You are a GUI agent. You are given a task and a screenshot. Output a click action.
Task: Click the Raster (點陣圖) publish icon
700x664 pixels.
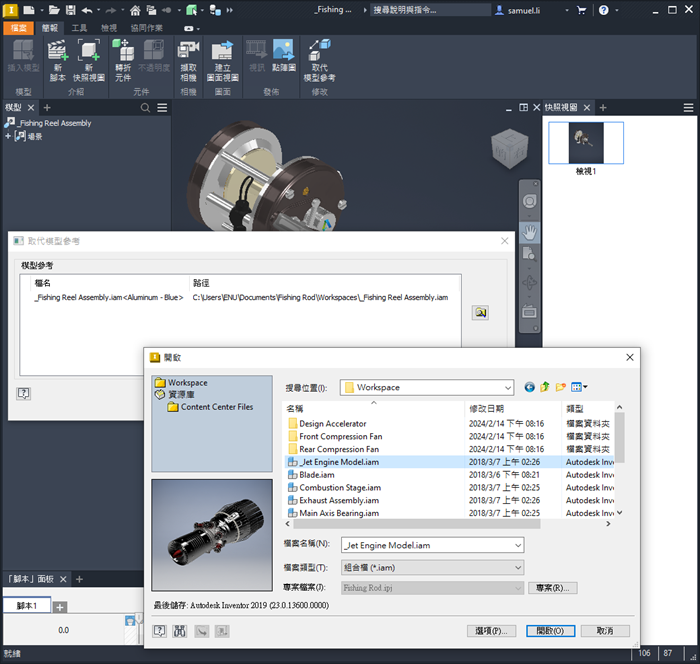point(284,56)
